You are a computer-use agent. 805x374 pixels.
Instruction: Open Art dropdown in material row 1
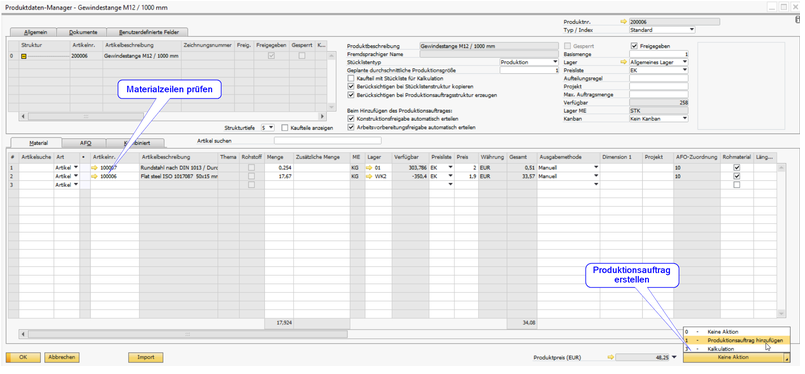coord(76,167)
